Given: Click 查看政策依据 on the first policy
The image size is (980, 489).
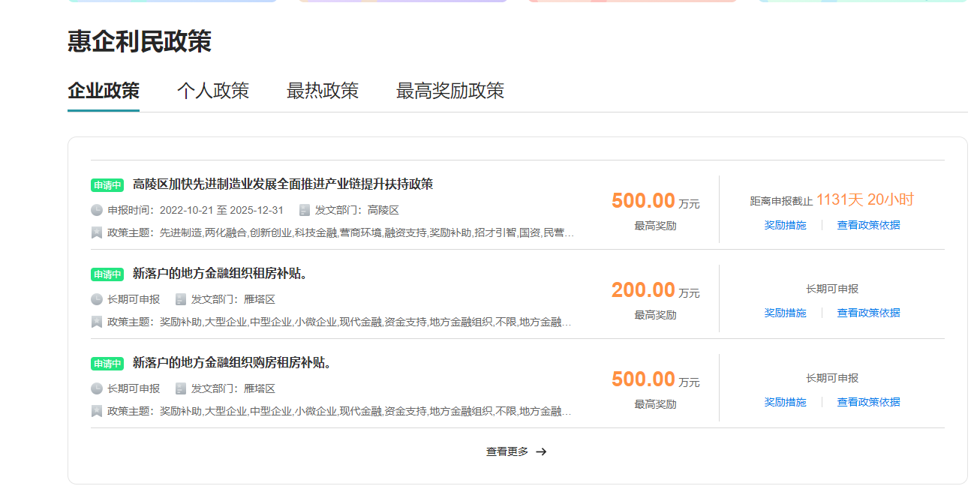Looking at the screenshot, I should 867,224.
